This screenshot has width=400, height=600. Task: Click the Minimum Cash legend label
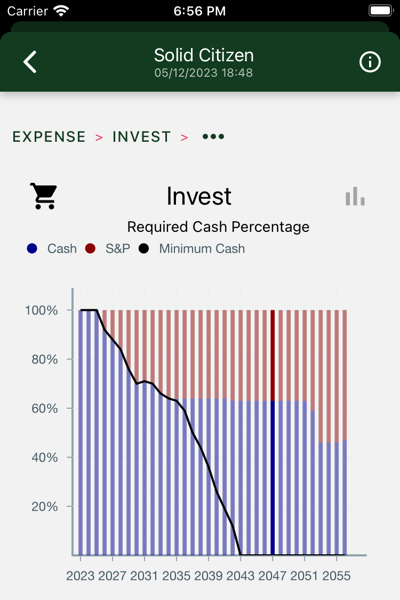(x=202, y=249)
